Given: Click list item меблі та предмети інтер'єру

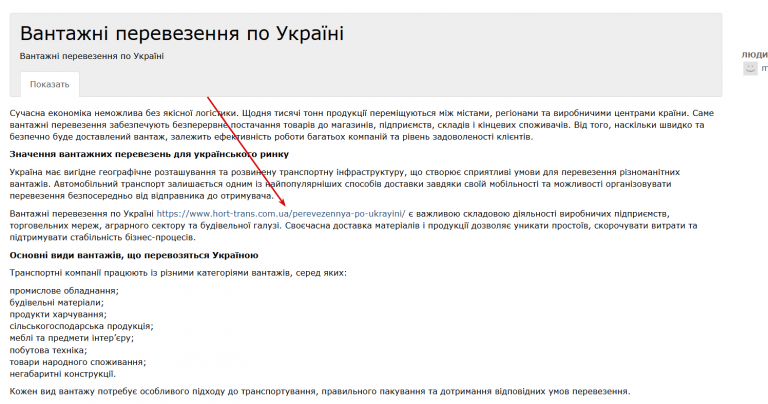Looking at the screenshot, I should pos(72,338).
